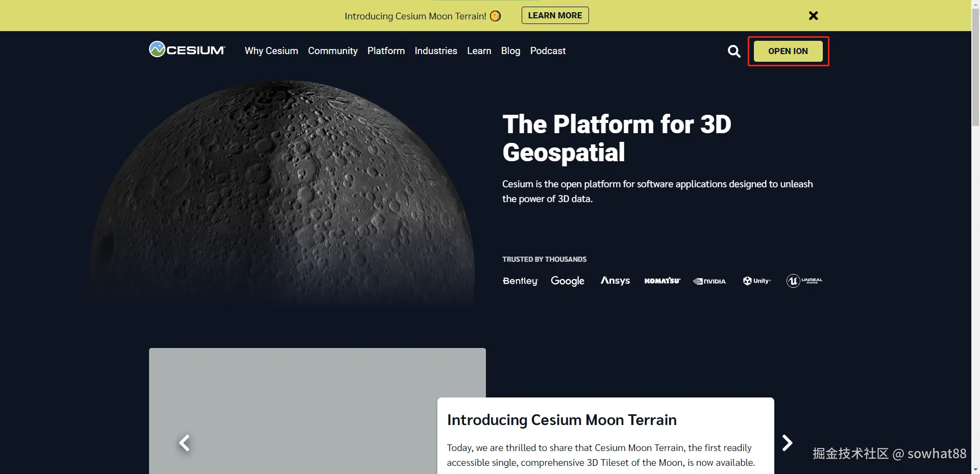This screenshot has width=980, height=474.
Task: Click the Bentley logo
Action: tap(520, 281)
